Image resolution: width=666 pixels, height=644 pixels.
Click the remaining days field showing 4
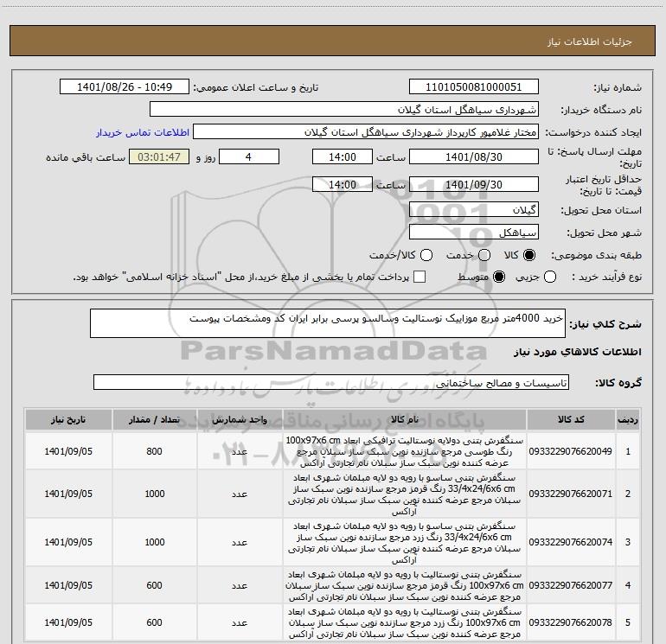[249, 156]
